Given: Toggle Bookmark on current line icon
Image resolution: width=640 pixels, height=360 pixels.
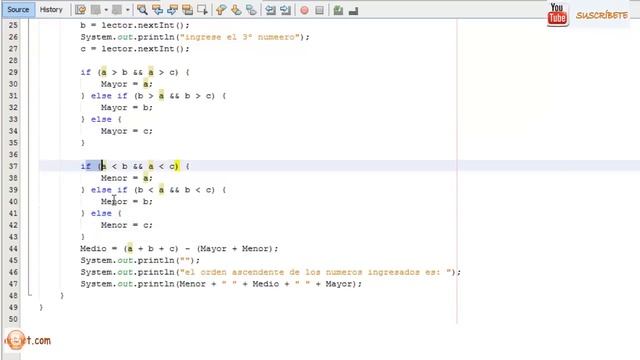Looking at the screenshot, I should tap(251, 10).
